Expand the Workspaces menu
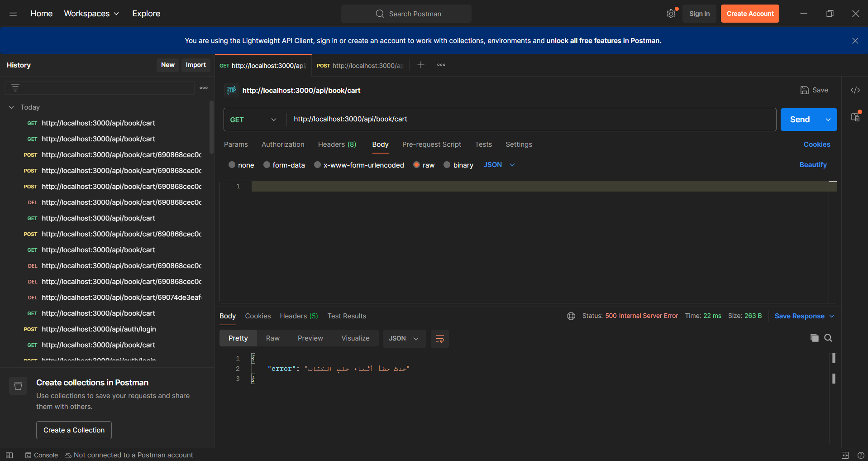Image resolution: width=868 pixels, height=461 pixels. coord(91,14)
